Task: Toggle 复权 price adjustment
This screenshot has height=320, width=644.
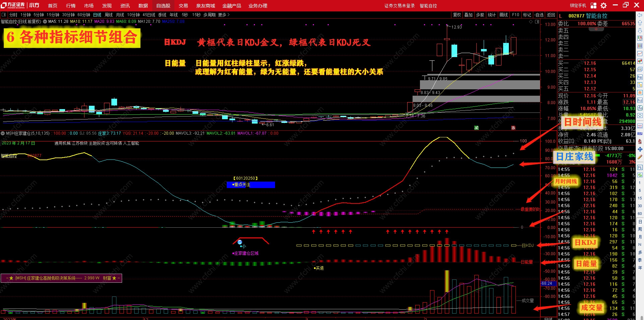Action: click(457, 15)
